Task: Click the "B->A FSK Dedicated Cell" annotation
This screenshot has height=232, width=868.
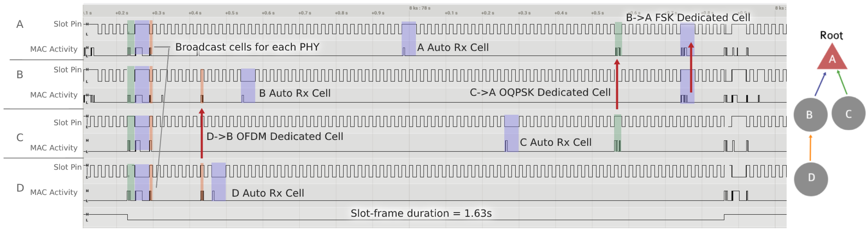Action: coord(688,18)
